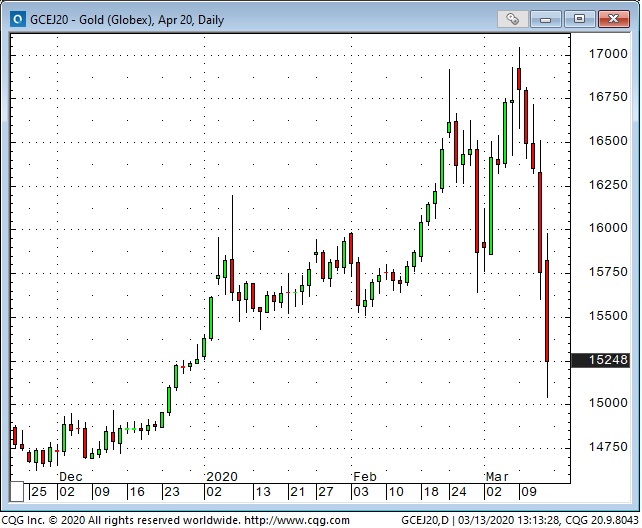The height and width of the screenshot is (528, 642).
Task: Click the 17000 price scale label
Action: [x=608, y=54]
